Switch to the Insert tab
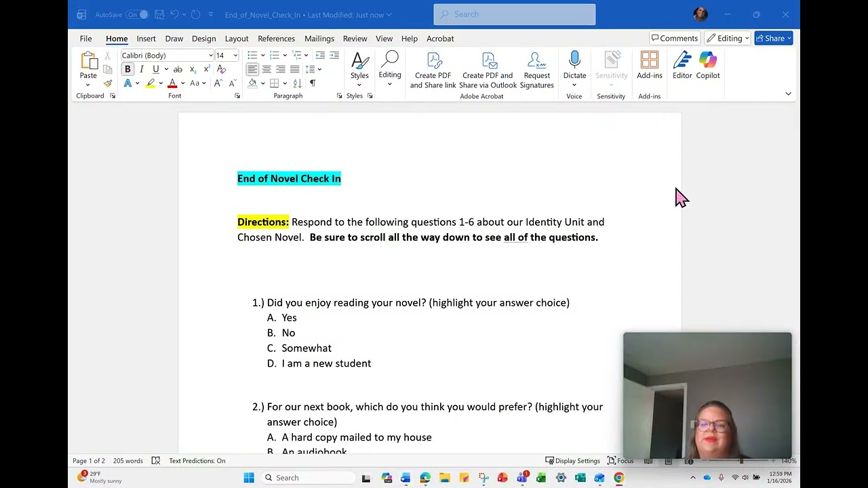868x488 pixels. pos(146,39)
